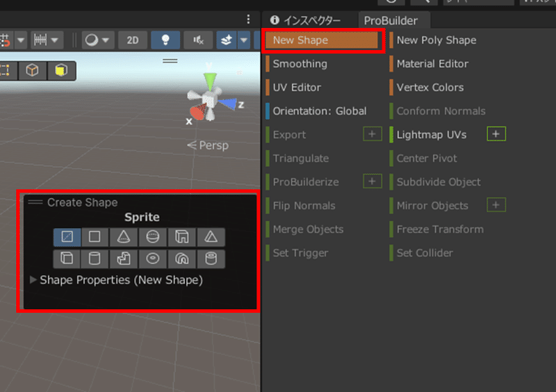Image resolution: width=556 pixels, height=392 pixels.
Task: Open Lightmap UVs options plus button
Action: (x=496, y=134)
